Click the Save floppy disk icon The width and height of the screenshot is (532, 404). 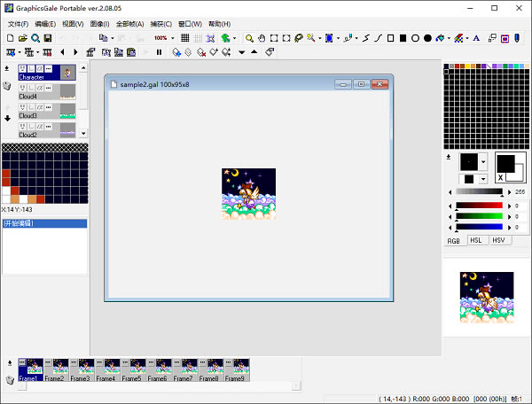47,38
